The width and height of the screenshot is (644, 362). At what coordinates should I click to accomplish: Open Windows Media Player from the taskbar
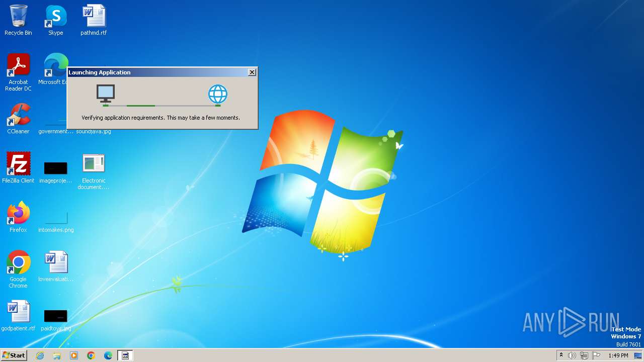click(x=74, y=355)
